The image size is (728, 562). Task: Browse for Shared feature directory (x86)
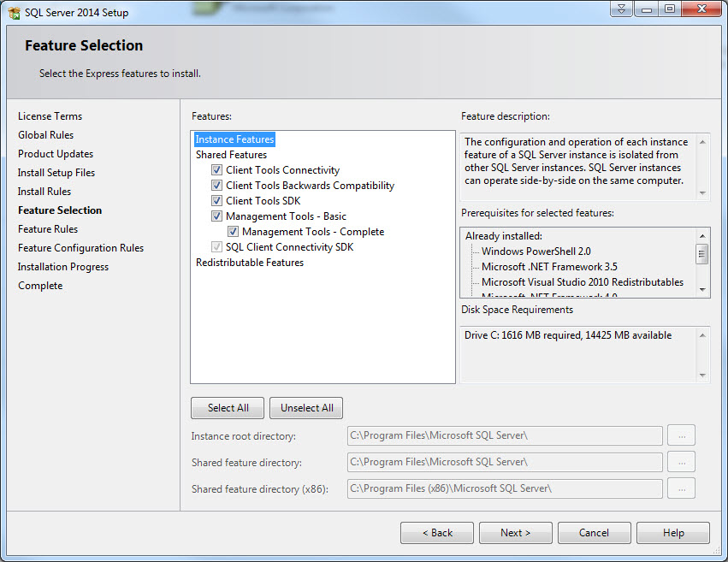(682, 488)
